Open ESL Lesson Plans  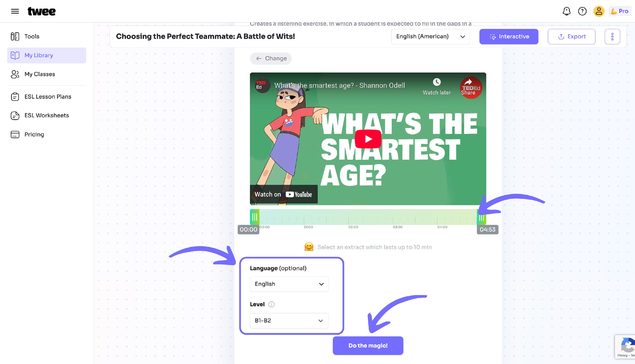coord(47,96)
